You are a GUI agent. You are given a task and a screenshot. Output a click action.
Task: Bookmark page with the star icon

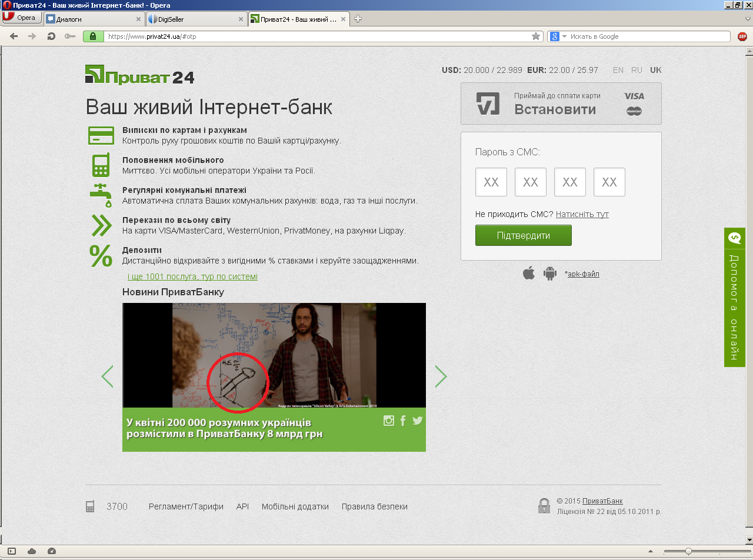coord(536,36)
